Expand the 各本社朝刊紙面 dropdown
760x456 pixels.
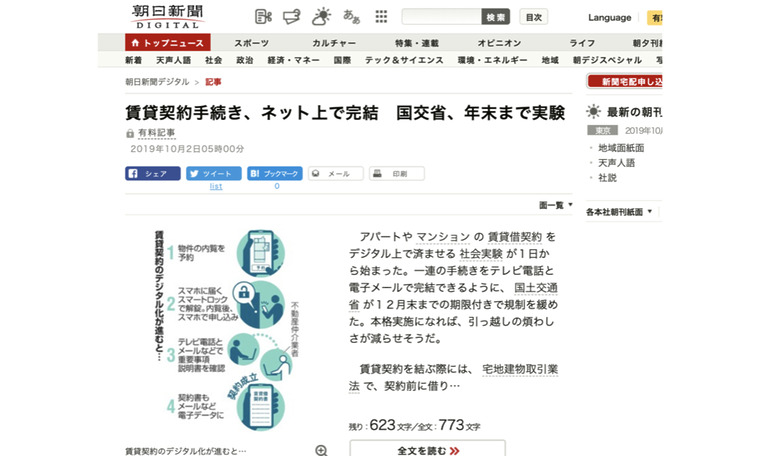point(622,212)
